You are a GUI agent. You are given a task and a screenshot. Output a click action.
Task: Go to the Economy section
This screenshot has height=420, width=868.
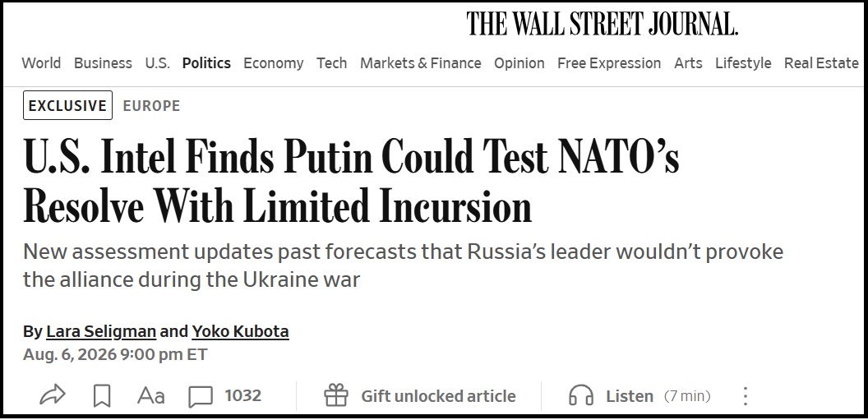click(274, 63)
